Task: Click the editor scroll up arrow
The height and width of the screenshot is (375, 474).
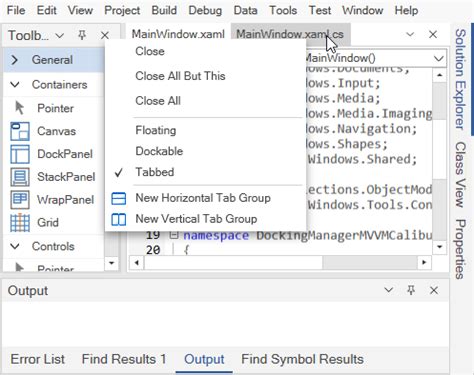Action: click(440, 75)
